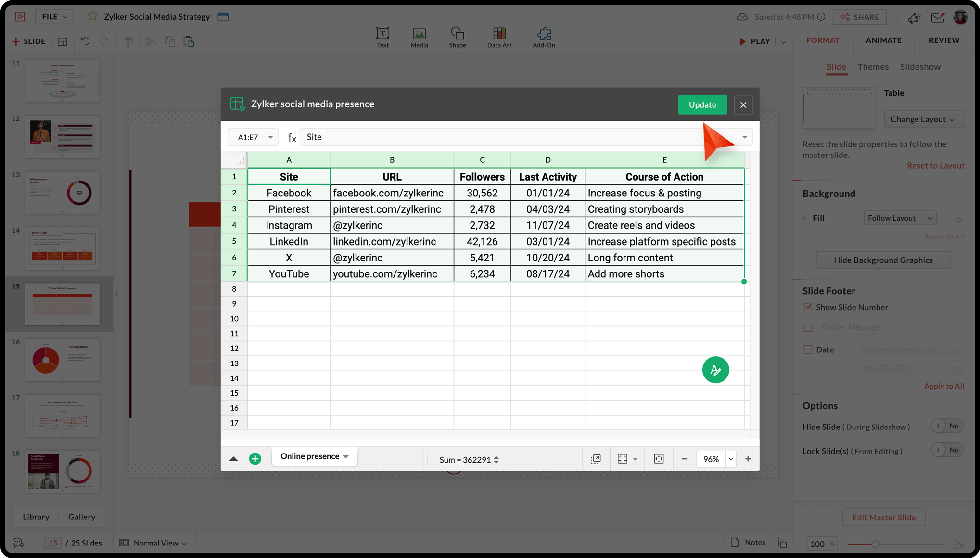
Task: Click the undo arrow icon
Action: pos(85,41)
